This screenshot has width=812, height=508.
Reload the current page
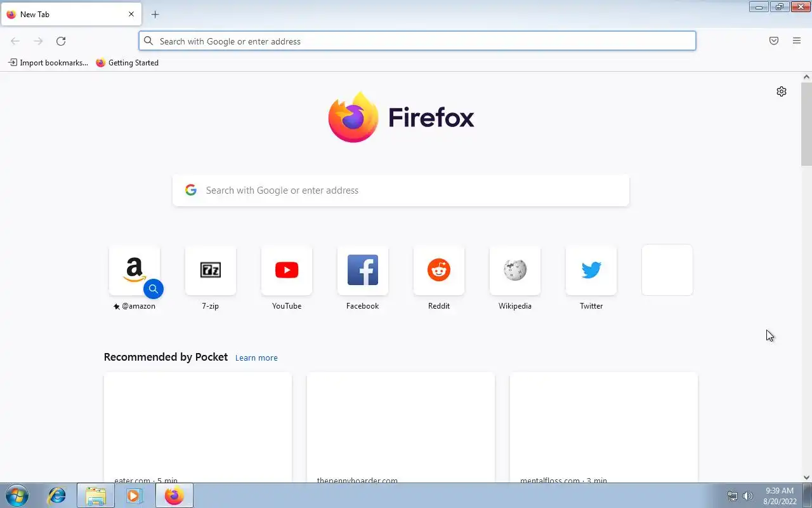pos(61,41)
